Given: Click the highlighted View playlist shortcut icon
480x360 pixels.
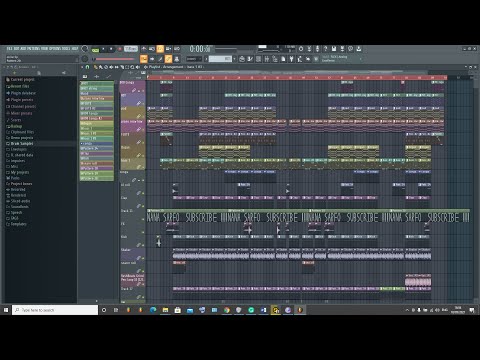Looking at the screenshot, I should [144, 59].
